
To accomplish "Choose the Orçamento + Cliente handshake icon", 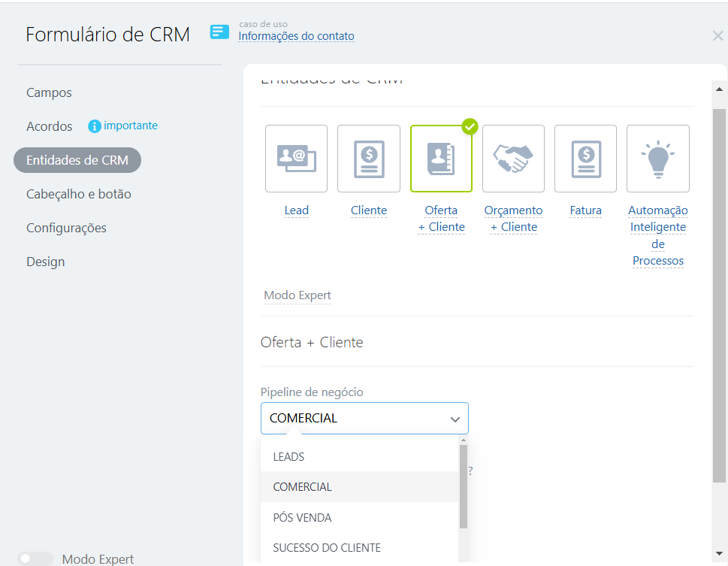I will pos(513,159).
